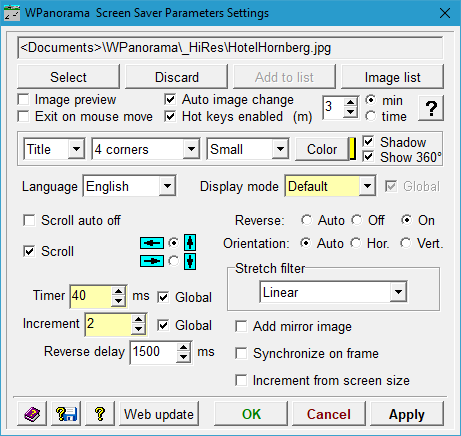
Task: Click the yellow question mark icon
Action: coord(100,414)
